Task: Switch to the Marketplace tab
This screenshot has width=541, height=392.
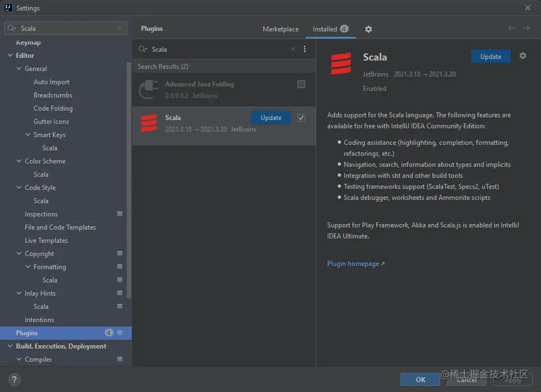Action: [x=280, y=29]
